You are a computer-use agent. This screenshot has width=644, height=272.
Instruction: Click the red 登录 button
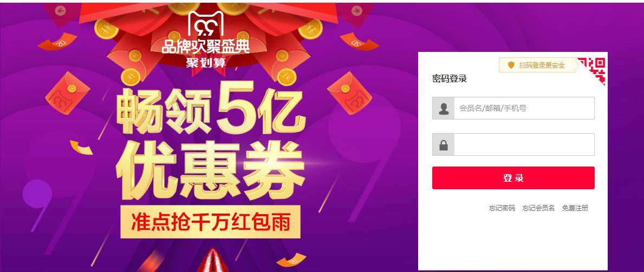[513, 178]
